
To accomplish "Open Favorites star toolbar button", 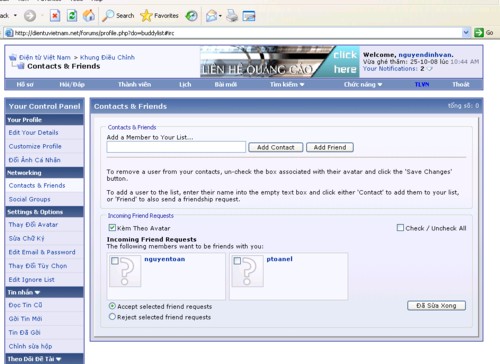I will pos(159,16).
